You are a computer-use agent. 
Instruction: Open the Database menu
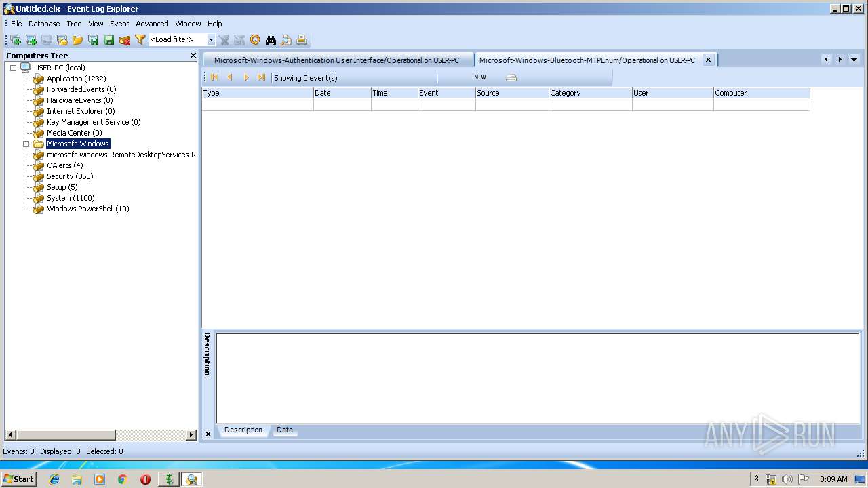(x=44, y=24)
